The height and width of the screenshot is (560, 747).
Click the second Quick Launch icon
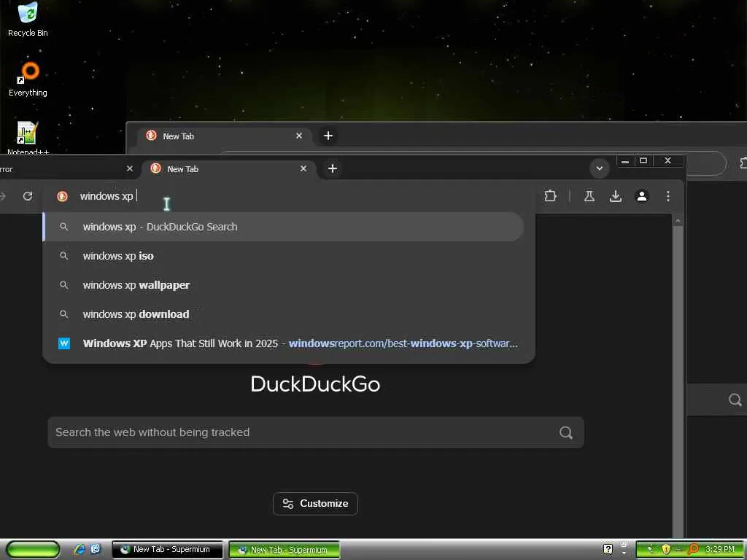pos(96,550)
